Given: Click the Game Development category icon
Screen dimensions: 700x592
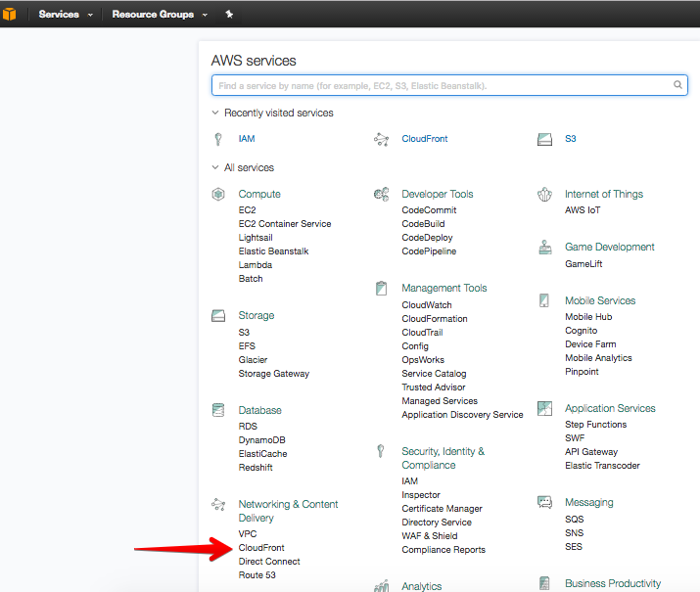Looking at the screenshot, I should point(545,248).
